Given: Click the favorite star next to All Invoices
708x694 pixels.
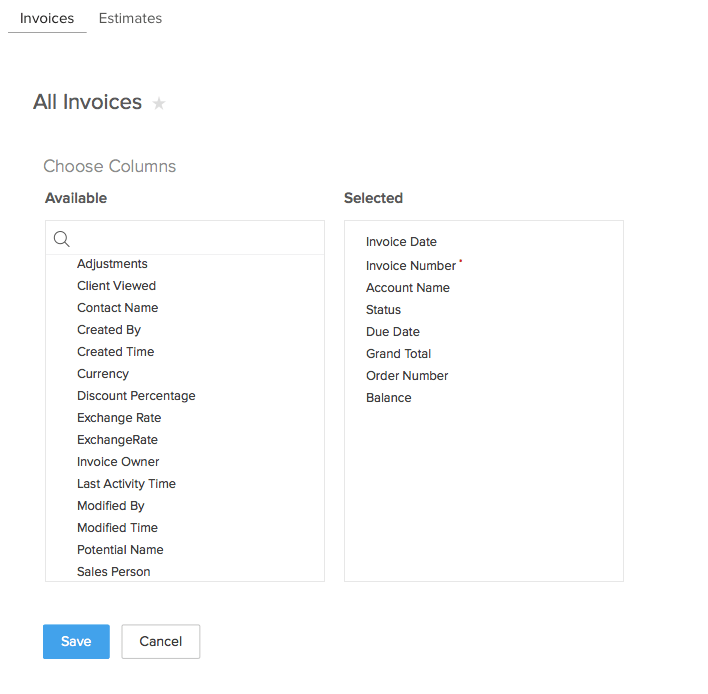Looking at the screenshot, I should click(159, 103).
